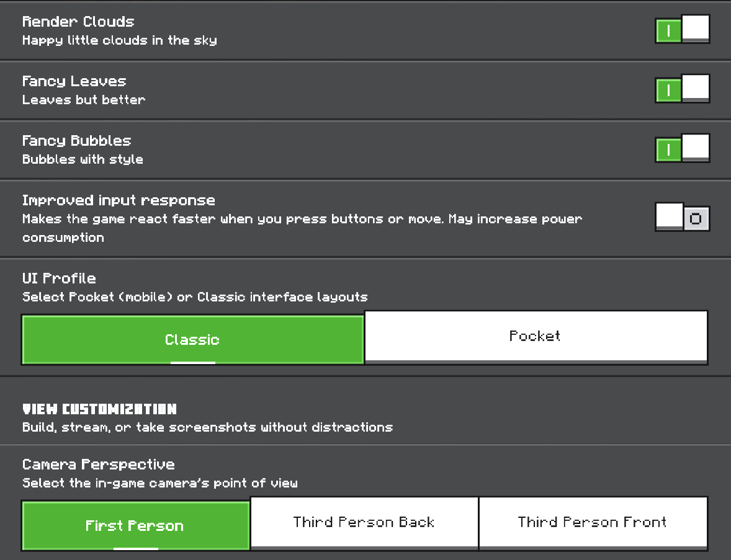
Task: Select the Classic UI profile
Action: pos(192,340)
